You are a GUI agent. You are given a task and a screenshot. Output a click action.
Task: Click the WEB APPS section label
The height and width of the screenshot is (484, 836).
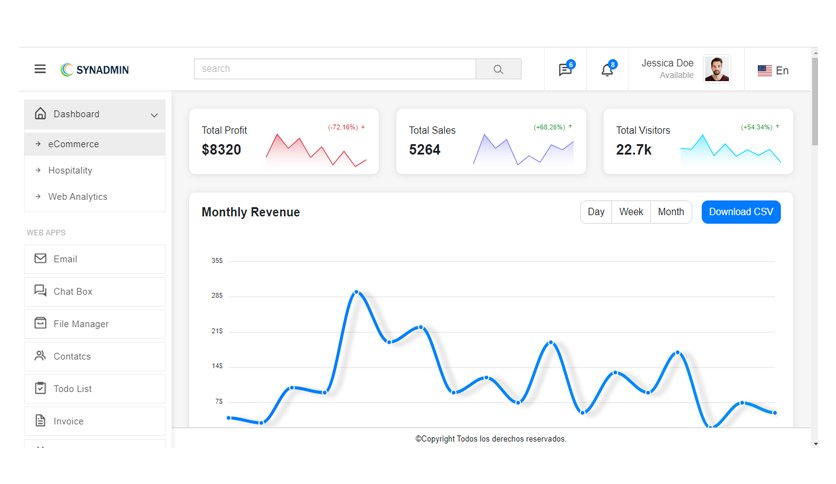(46, 232)
